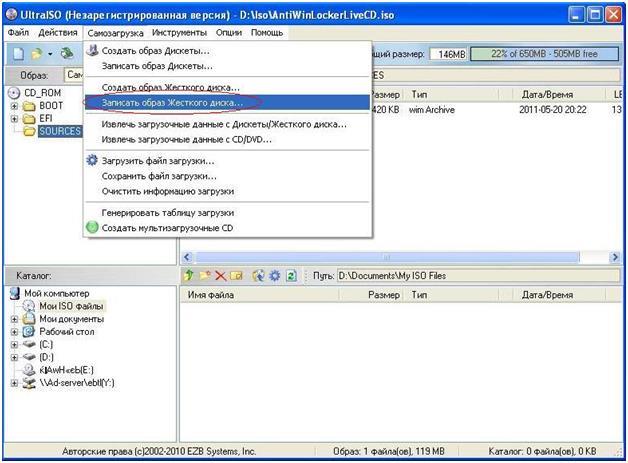
Task: Click the New folder icon in catalog toolbar
Action: click(205, 275)
